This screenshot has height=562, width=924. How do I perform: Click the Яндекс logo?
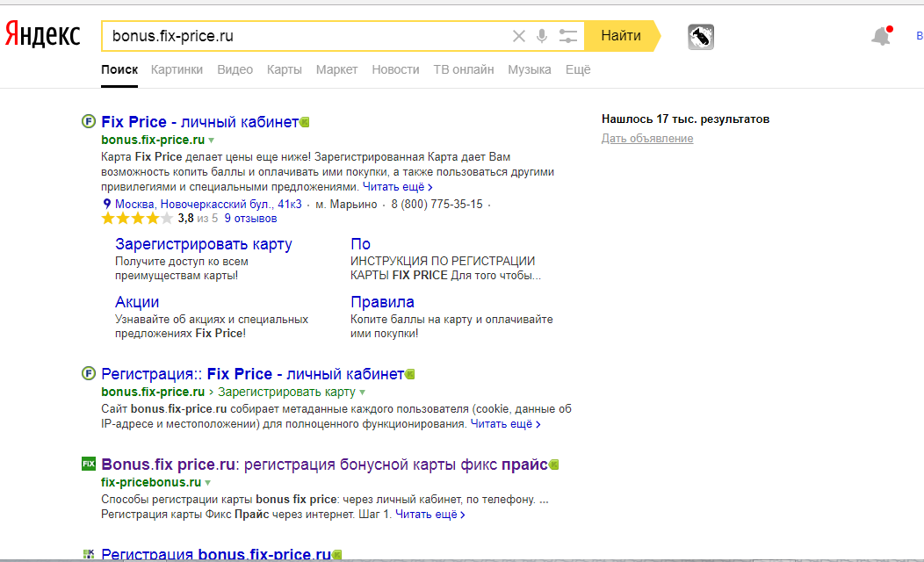(42, 34)
